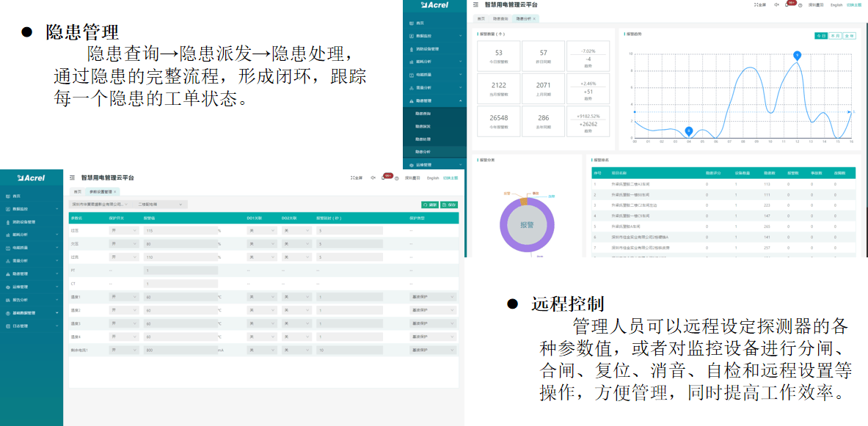Close the 隐患分析 tab
Screen dimensions: 868x426
coord(534,19)
